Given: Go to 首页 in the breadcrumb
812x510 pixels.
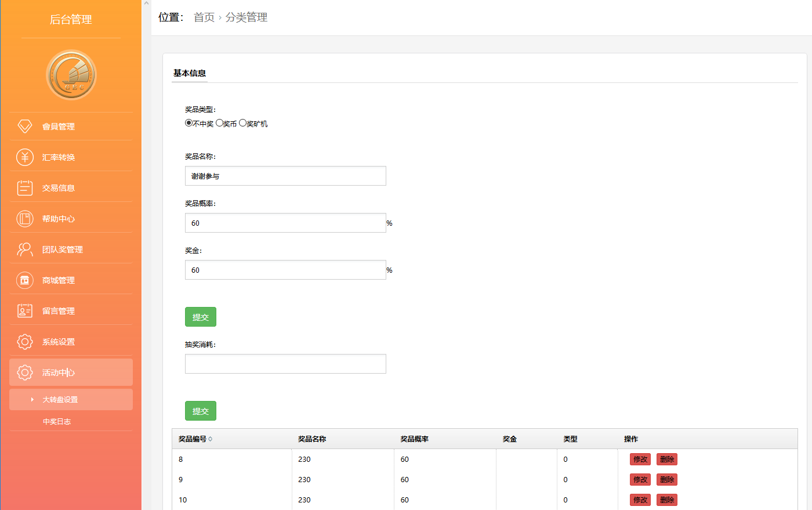Looking at the screenshot, I should coord(204,17).
